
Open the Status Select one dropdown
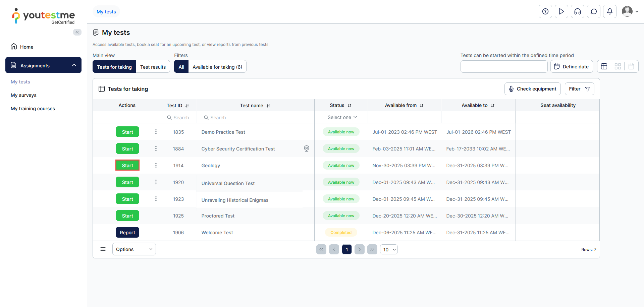tap(341, 117)
